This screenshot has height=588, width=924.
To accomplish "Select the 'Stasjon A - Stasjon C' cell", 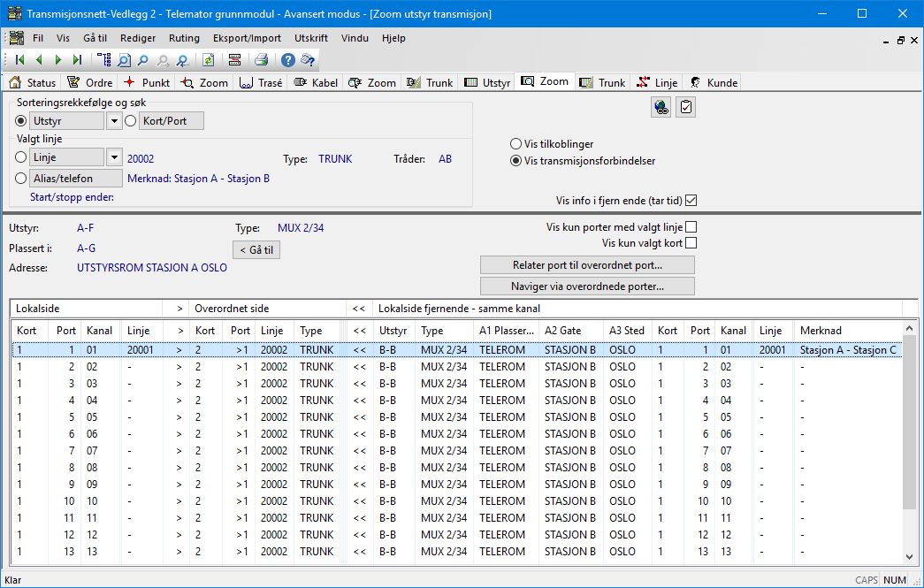I will [x=847, y=350].
